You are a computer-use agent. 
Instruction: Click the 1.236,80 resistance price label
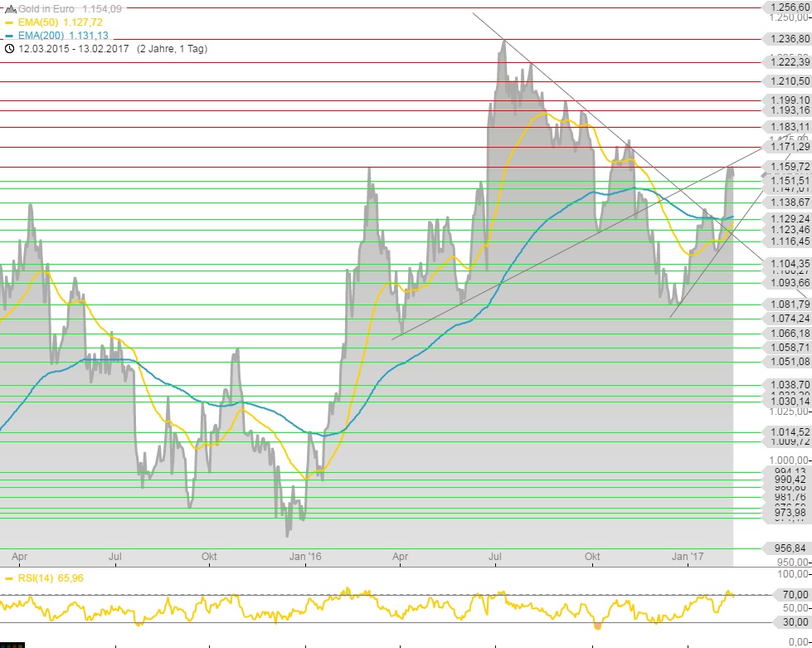click(788, 39)
